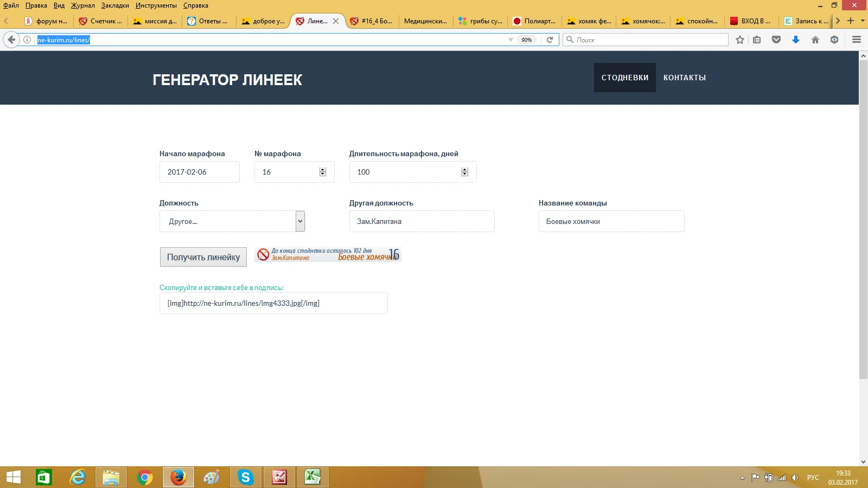The image size is (868, 488).
Task: Open the Firefox hamburger menu
Action: pos(857,40)
